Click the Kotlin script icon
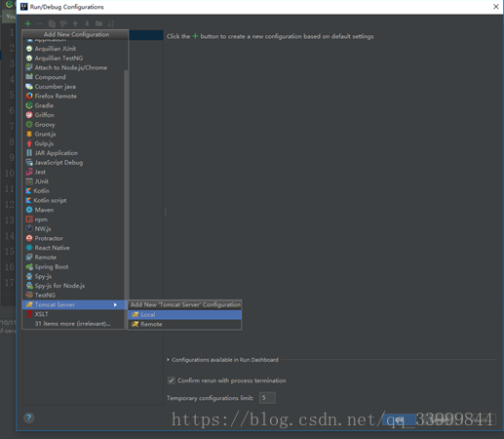 (28, 200)
